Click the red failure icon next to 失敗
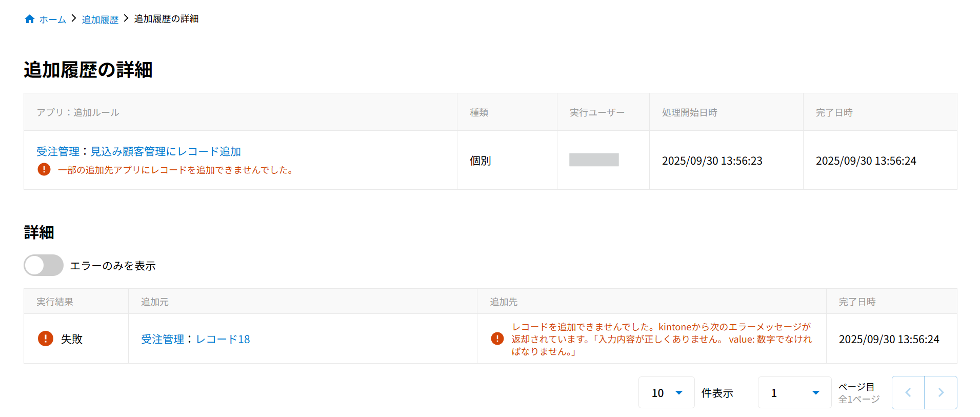980x417 pixels. click(46, 339)
